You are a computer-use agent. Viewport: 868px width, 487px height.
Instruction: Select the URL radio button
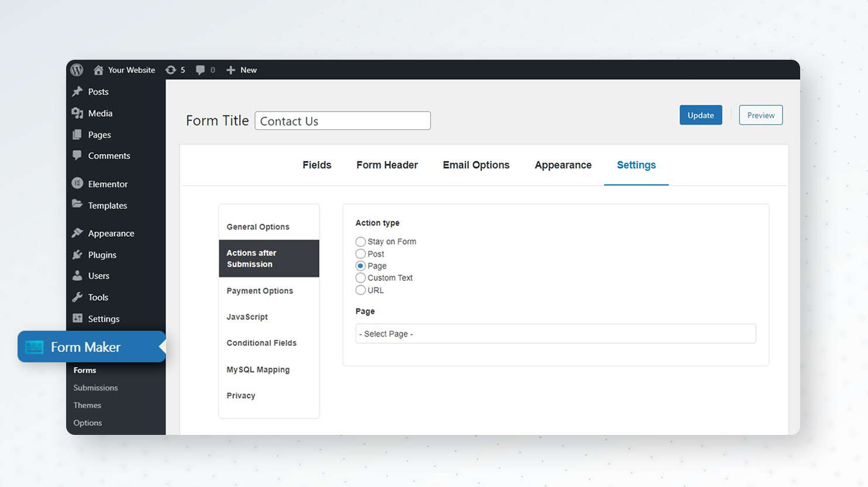(x=360, y=290)
